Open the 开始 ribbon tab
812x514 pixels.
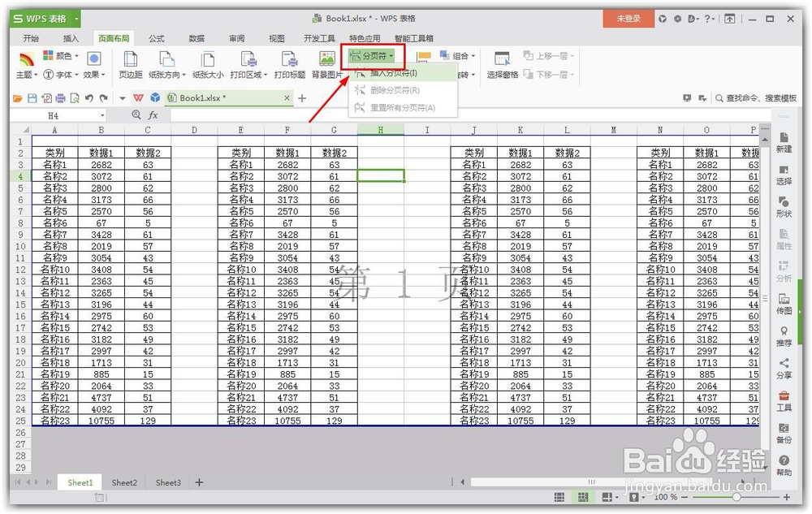click(x=31, y=38)
